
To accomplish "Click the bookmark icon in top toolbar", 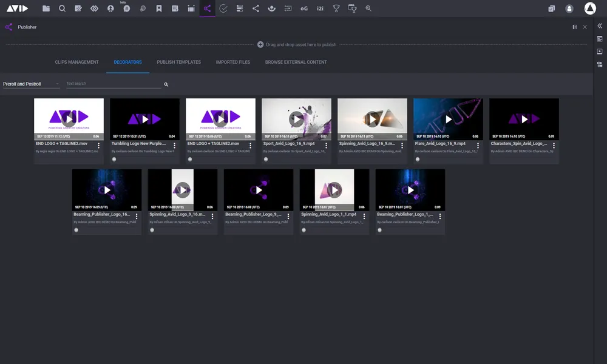I will tap(159, 8).
